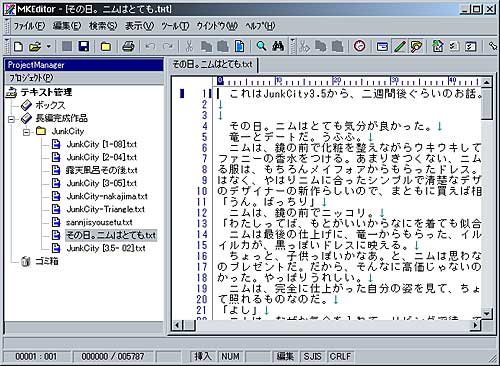This screenshot has width=500, height=366.
Task: Click the horizontal scrollbar right arrow
Action: (476, 325)
